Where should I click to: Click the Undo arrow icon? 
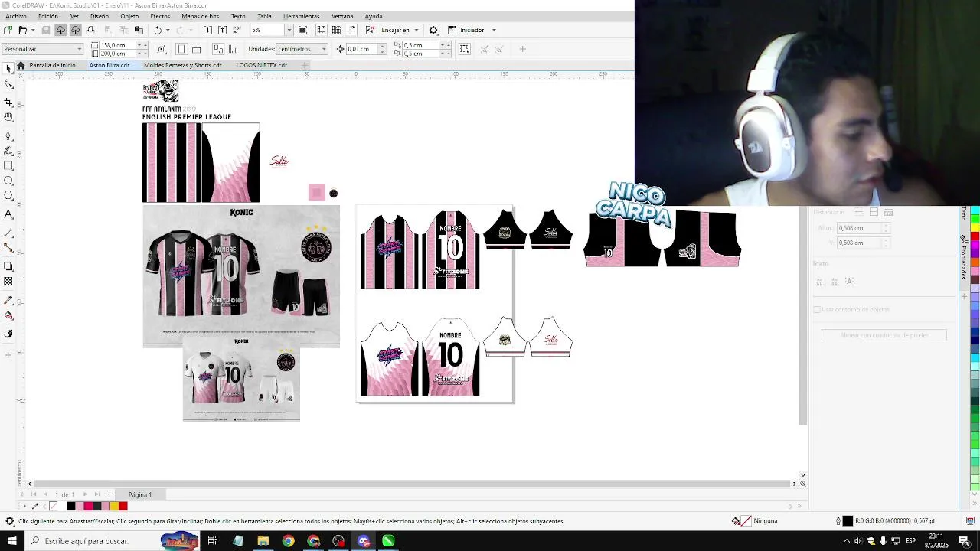[158, 30]
